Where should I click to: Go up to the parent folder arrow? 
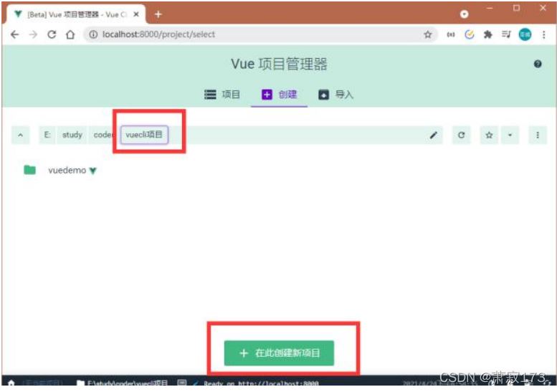(x=21, y=135)
